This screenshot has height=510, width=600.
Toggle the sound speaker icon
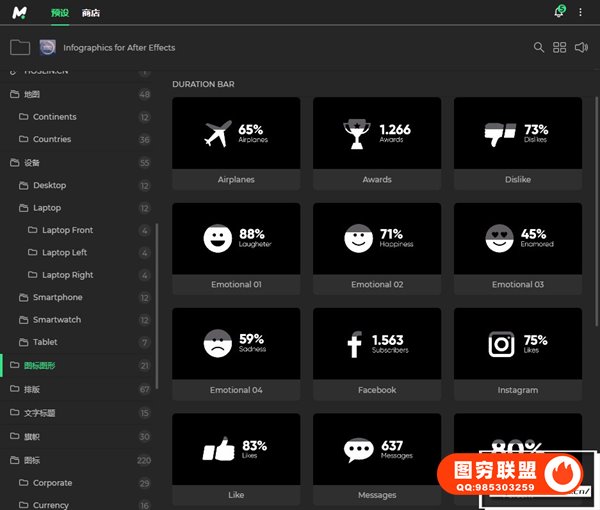582,47
